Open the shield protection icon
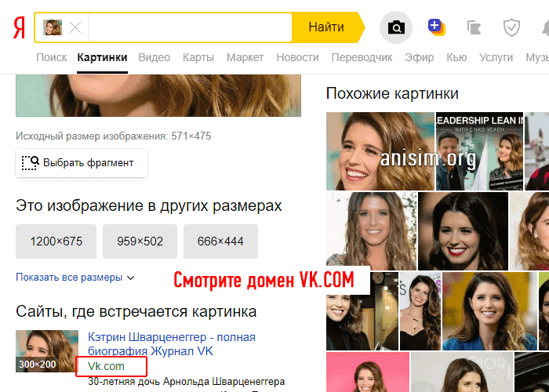The image size is (549, 392). (511, 27)
